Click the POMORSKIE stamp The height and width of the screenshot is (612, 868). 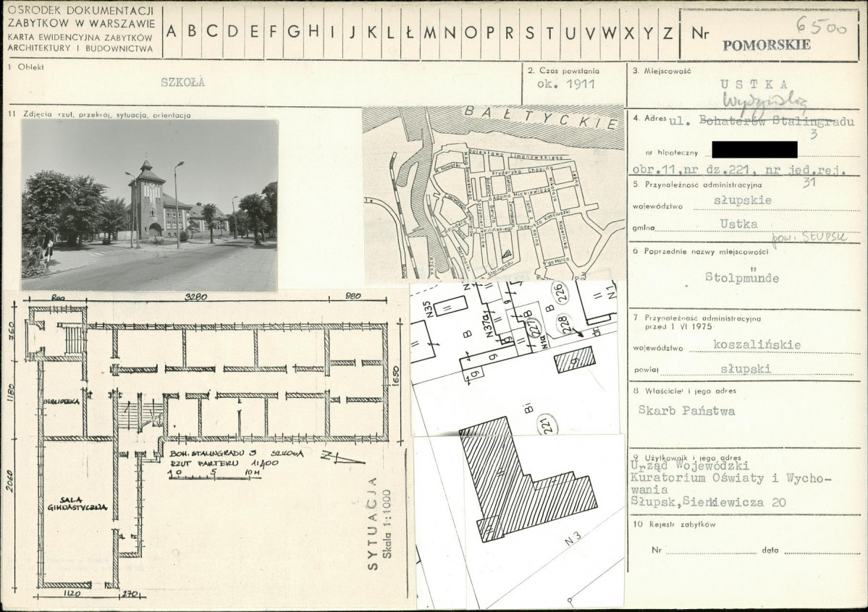click(x=767, y=46)
